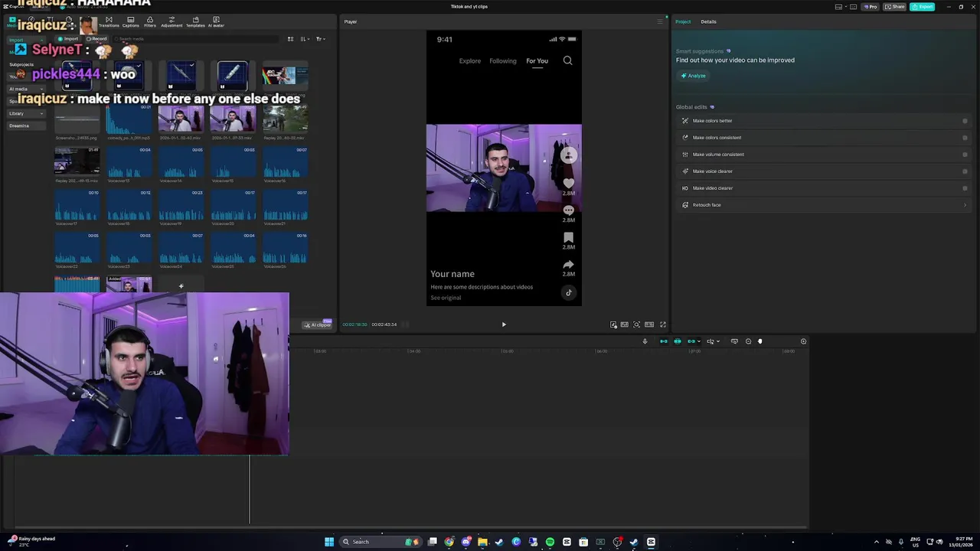Viewport: 980px width, 551px height.
Task: Click the Pro button in title bar
Action: pos(871,7)
